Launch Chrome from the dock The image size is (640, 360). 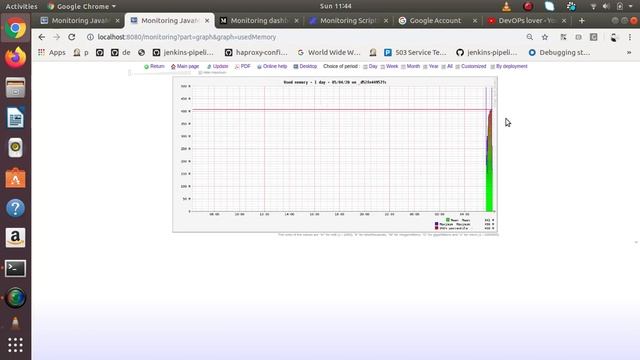[x=16, y=28]
